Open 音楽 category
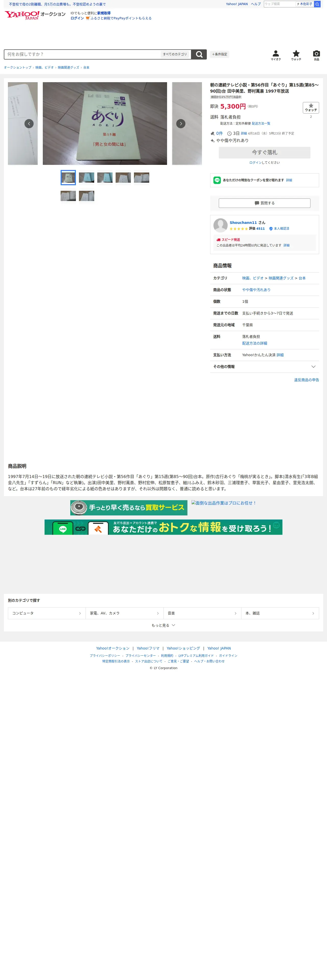 coord(202,613)
